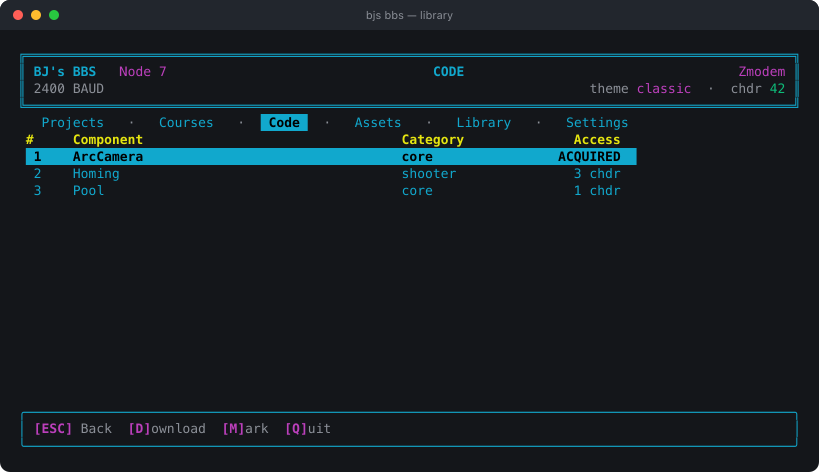This screenshot has height=472, width=819.
Task: Open the Courses tab
Action: pos(186,123)
